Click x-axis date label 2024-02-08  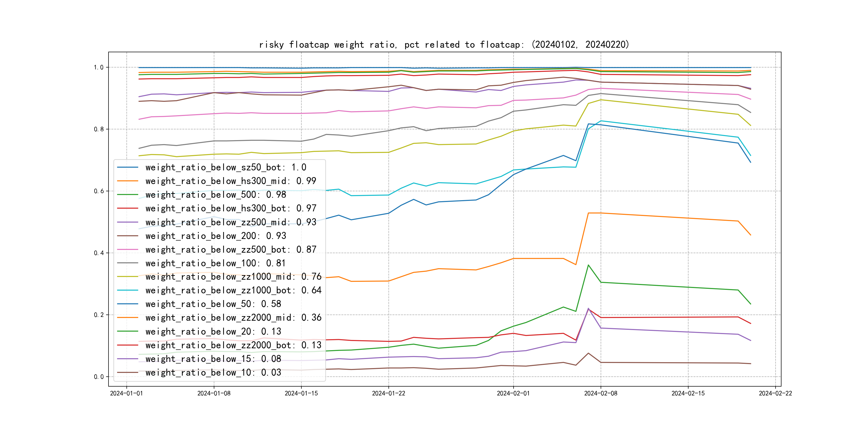[600, 394]
